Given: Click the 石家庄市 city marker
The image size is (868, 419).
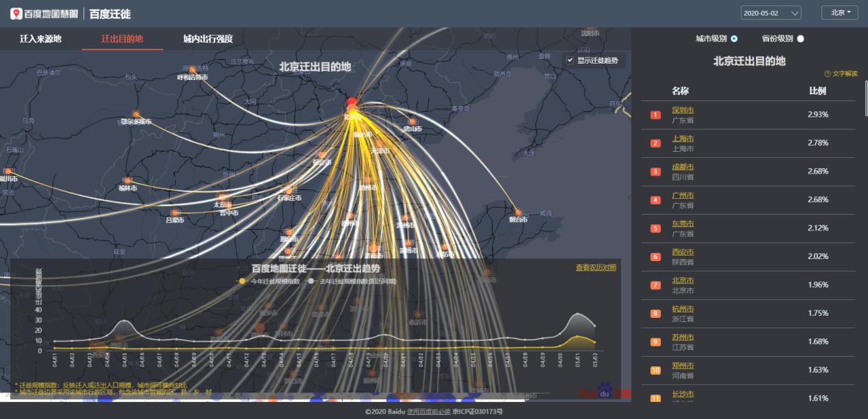Looking at the screenshot, I should 289,191.
